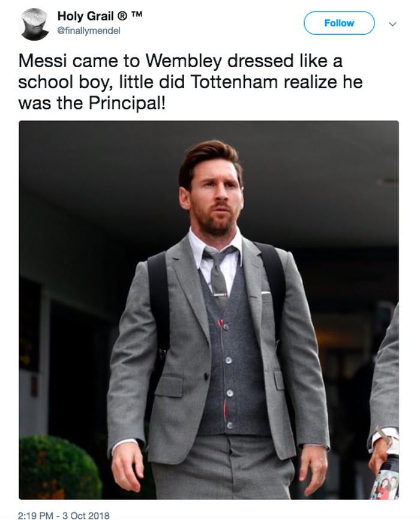
Task: Open the attached photo of man in suit
Action: click(x=209, y=309)
